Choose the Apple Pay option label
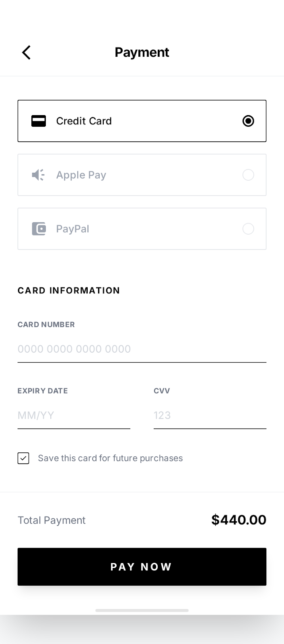 81,175
